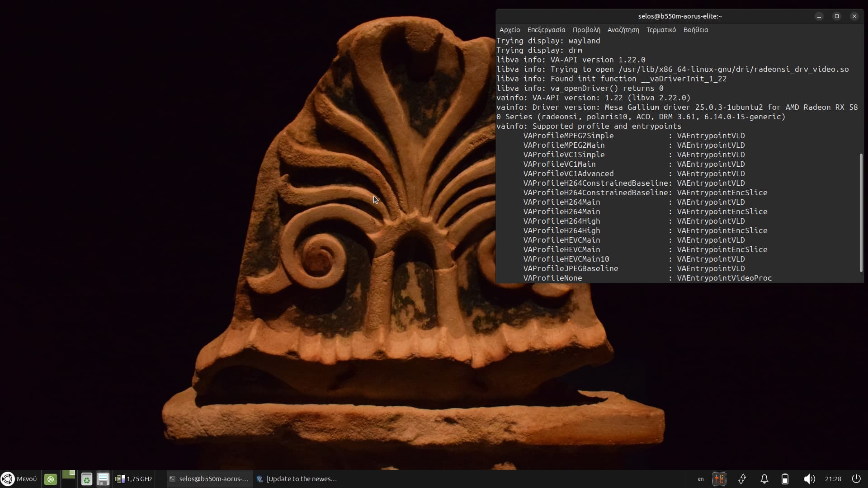The width and height of the screenshot is (868, 488).
Task: Expand the Προβολή menu
Action: point(586,30)
